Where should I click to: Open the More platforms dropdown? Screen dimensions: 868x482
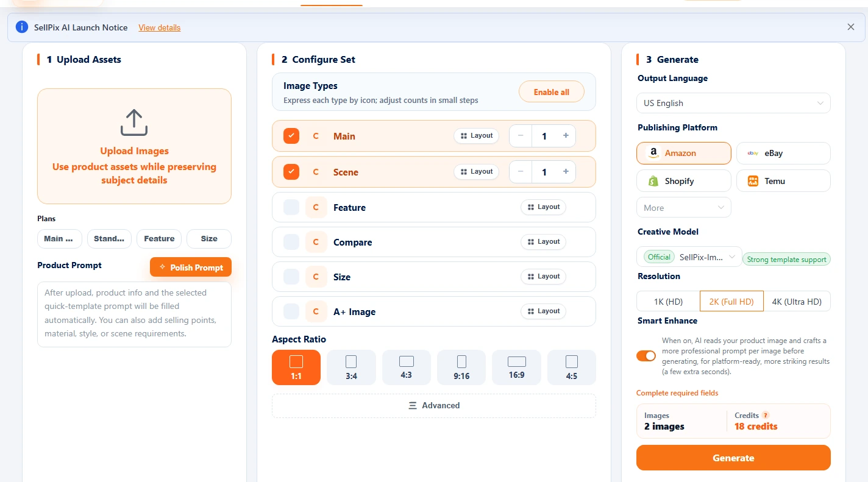pos(684,208)
